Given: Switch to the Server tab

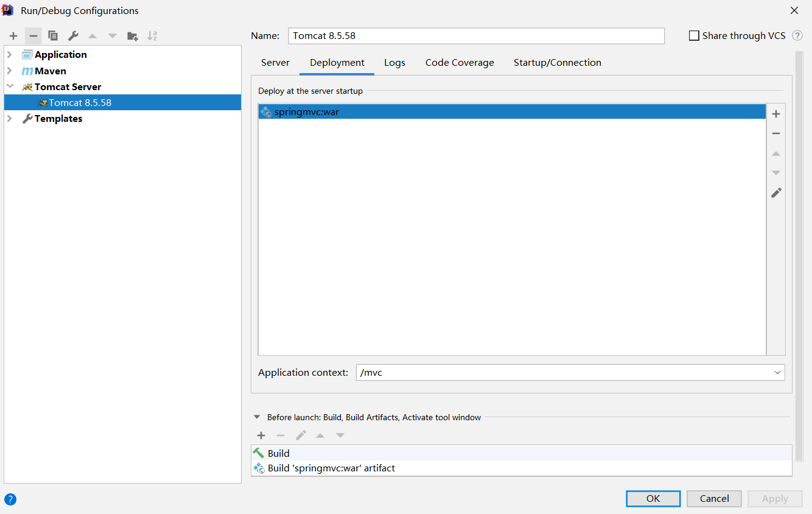Looking at the screenshot, I should (x=275, y=62).
